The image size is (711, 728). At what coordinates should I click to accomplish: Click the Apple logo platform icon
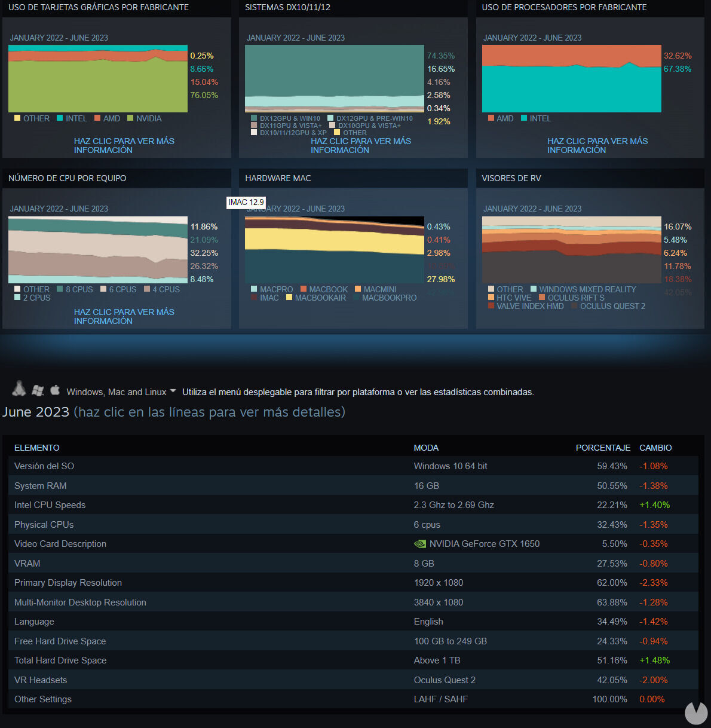point(55,390)
